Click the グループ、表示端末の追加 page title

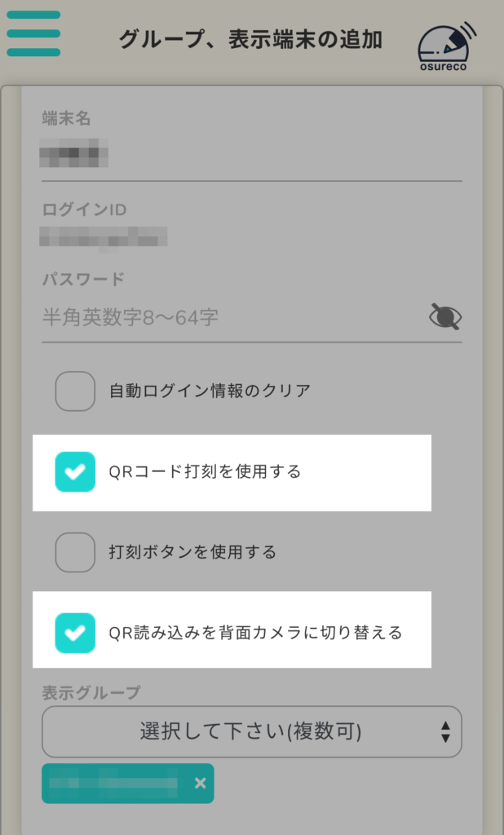[250, 39]
